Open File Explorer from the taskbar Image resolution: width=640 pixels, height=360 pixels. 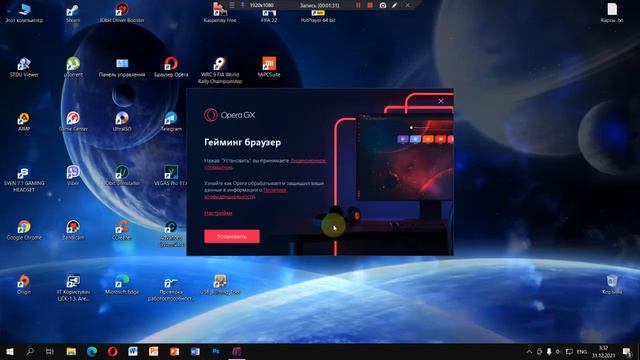click(71, 351)
